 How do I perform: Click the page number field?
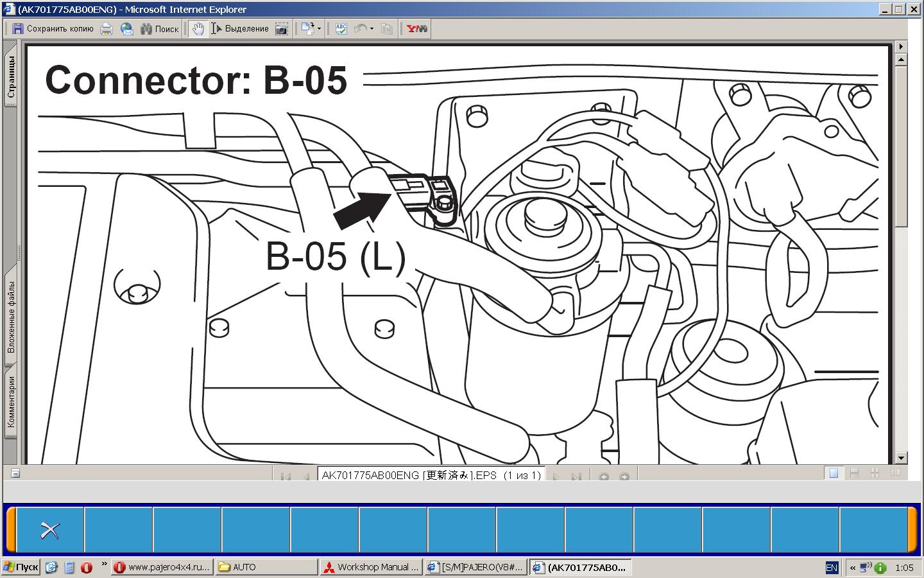[x=431, y=475]
